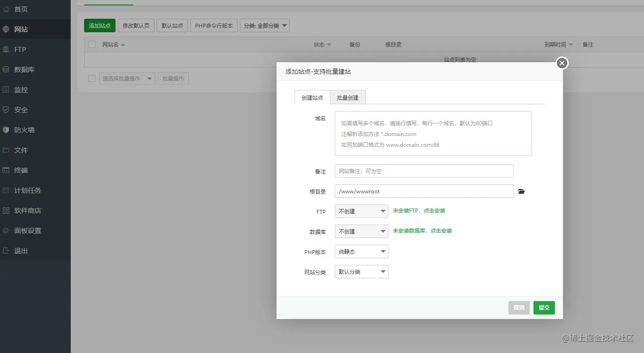Browse root directory with the folder icon
This screenshot has width=644, height=353.
[x=521, y=191]
